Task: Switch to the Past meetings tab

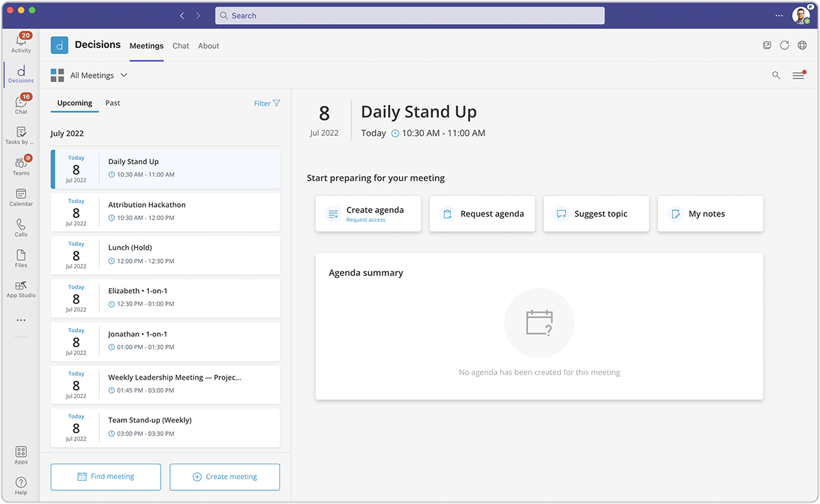Action: (112, 103)
